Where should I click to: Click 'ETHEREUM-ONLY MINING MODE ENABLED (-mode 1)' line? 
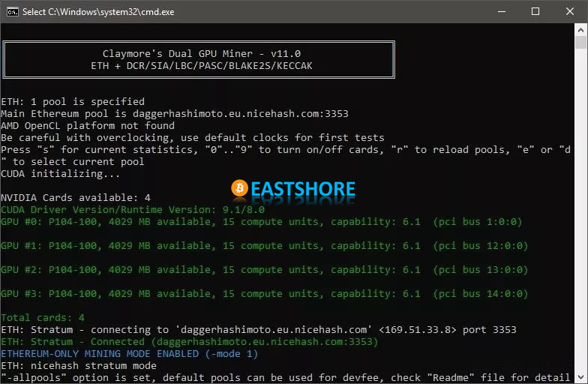click(x=130, y=354)
